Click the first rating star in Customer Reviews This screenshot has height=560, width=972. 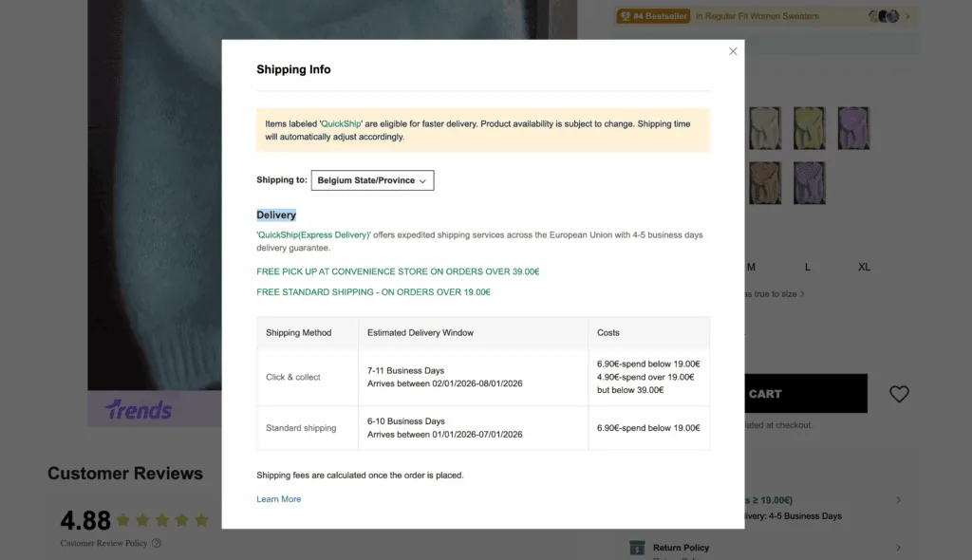(122, 520)
